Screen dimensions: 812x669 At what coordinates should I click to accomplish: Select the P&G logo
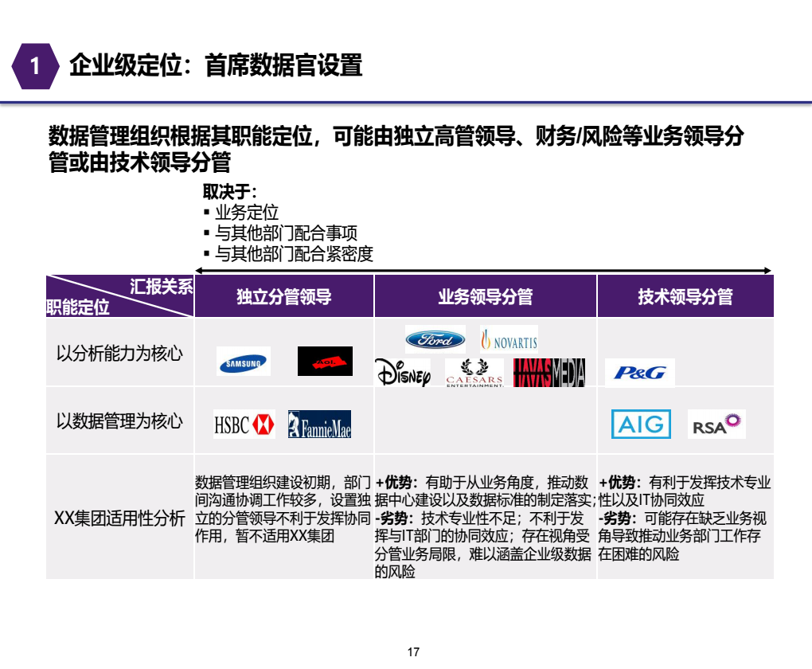pos(639,373)
